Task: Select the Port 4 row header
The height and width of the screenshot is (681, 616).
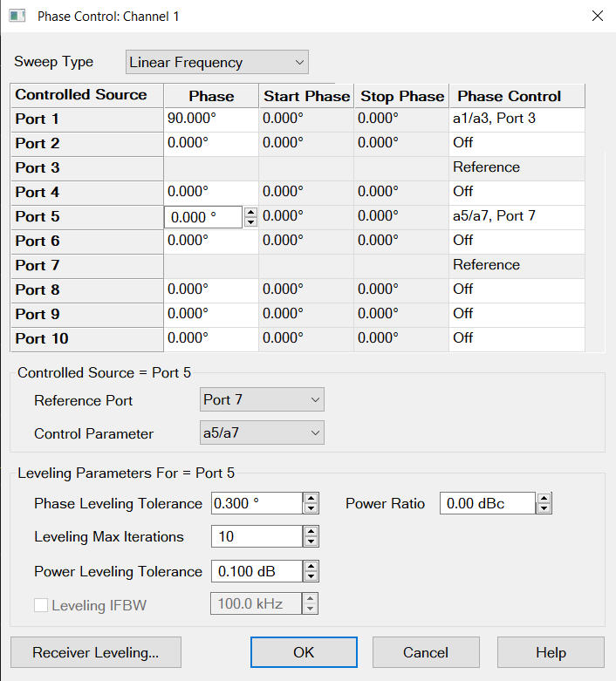Action: pos(87,193)
